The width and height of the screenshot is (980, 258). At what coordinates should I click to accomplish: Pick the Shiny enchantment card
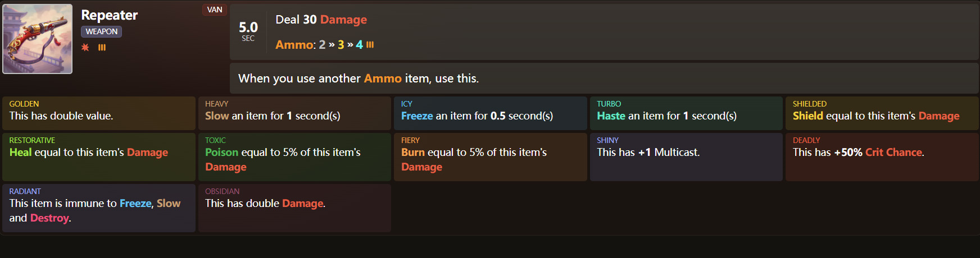click(x=686, y=157)
